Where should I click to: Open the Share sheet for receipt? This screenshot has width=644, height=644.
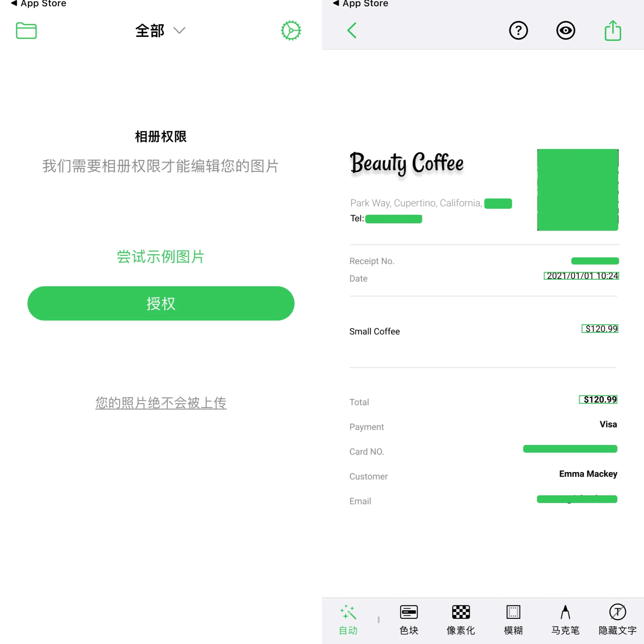[x=613, y=31]
